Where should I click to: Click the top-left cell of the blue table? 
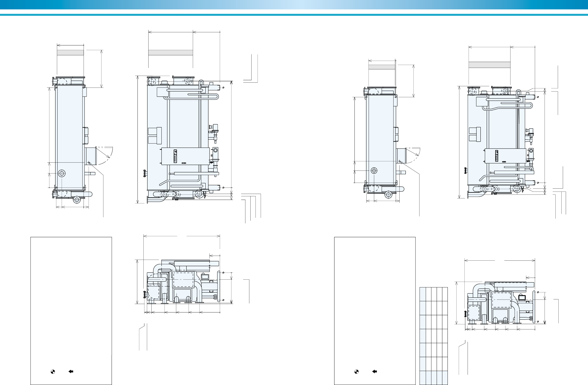coord(422,294)
